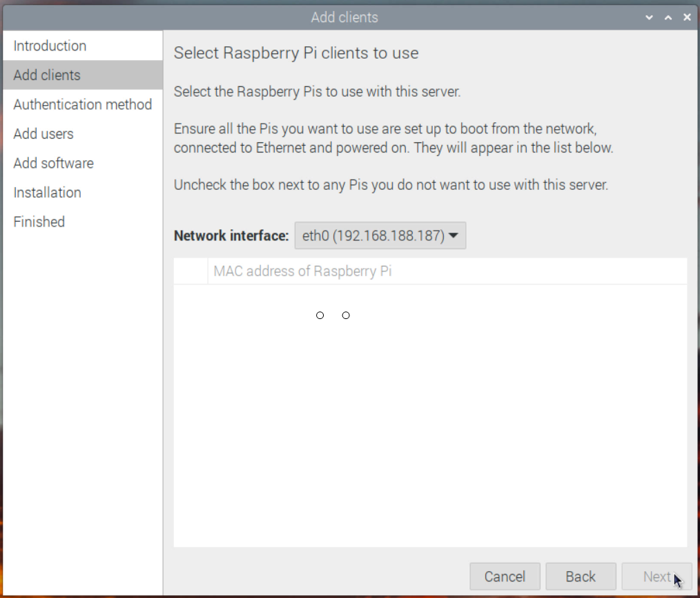Click the 'Add clients' window title text
This screenshot has width=700, height=598.
coord(344,17)
